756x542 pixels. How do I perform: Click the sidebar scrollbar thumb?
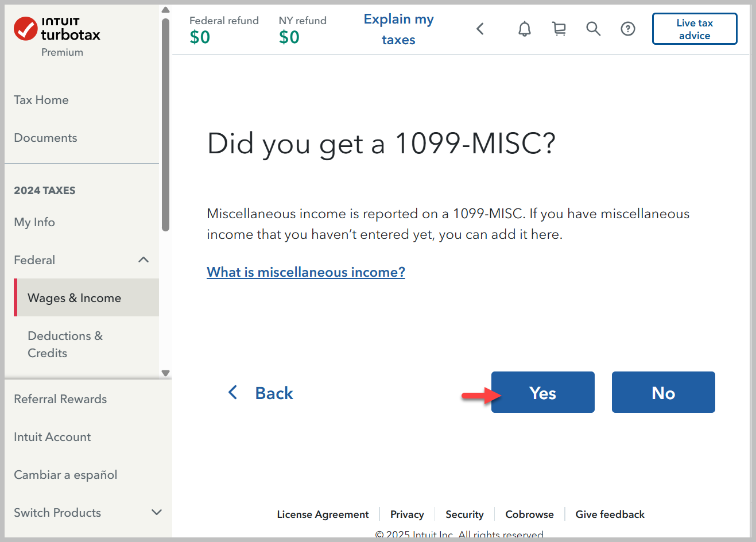coord(166,125)
